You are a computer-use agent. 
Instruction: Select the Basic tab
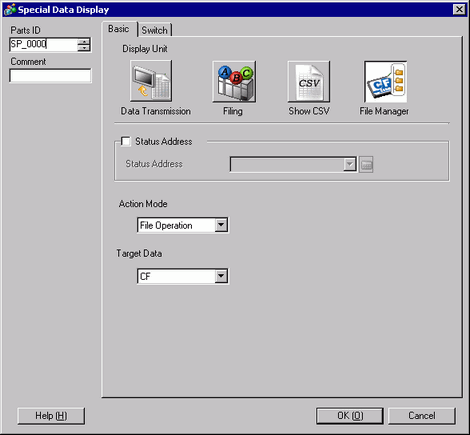point(119,29)
